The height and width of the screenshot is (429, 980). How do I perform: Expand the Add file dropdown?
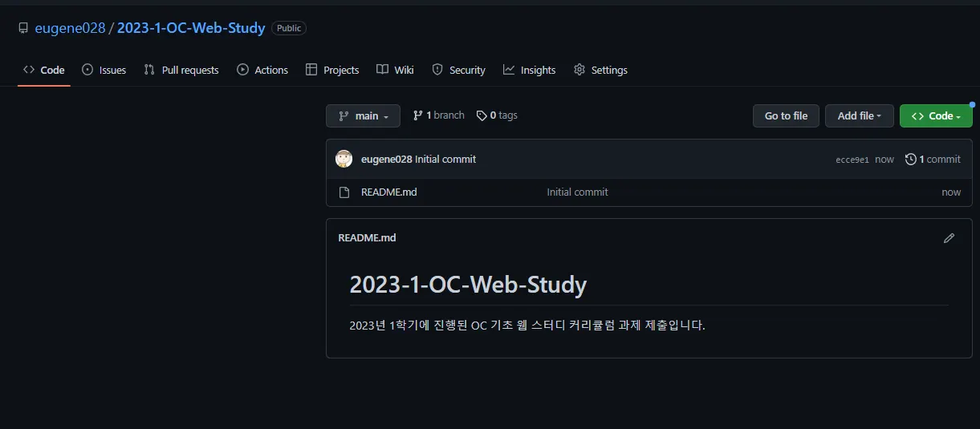pyautogui.click(x=860, y=115)
